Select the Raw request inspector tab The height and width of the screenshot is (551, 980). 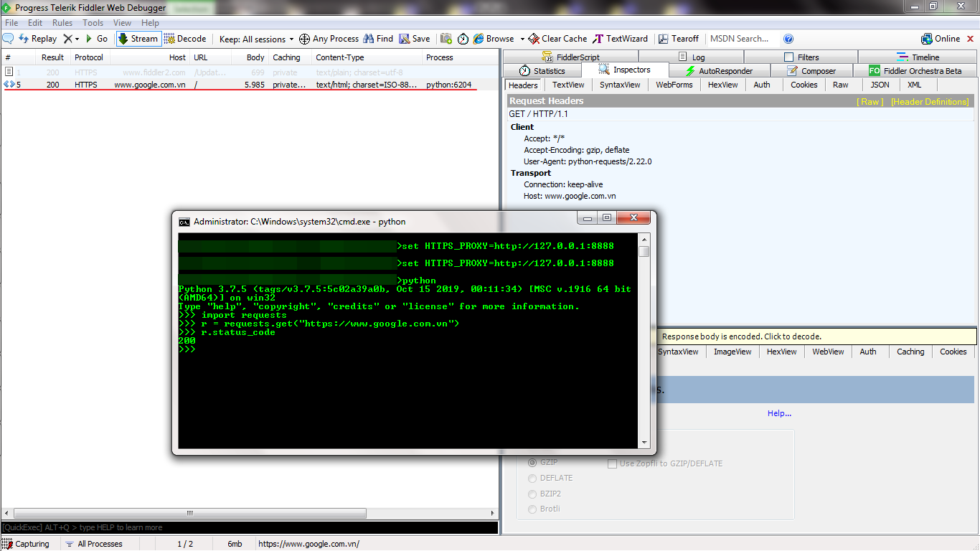pyautogui.click(x=840, y=85)
